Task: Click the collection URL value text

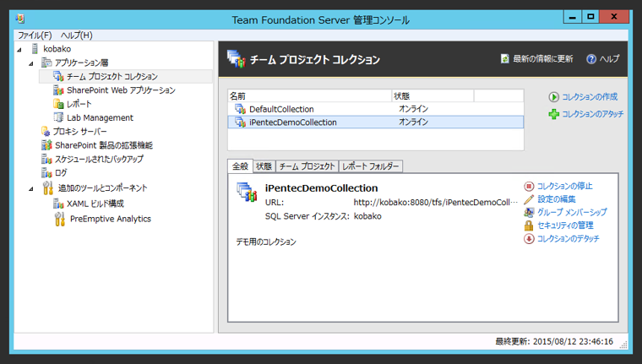Action: coord(436,202)
